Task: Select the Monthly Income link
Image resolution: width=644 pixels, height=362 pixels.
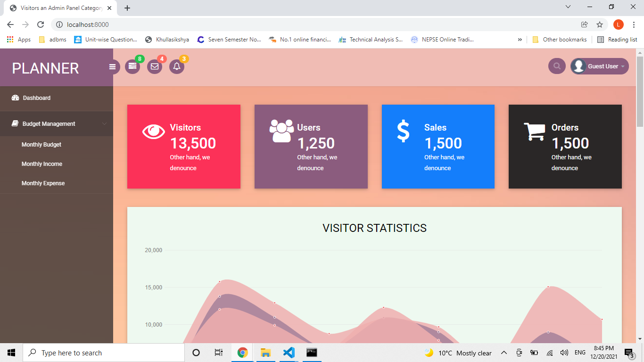Action: (42, 164)
